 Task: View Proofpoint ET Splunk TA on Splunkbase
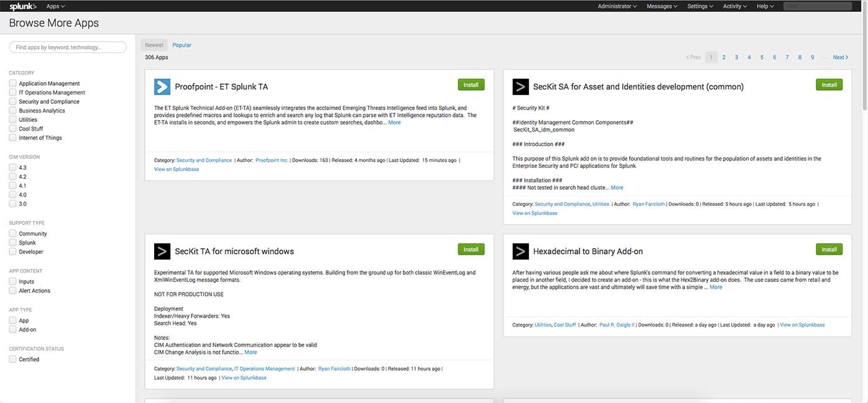pyautogui.click(x=177, y=169)
